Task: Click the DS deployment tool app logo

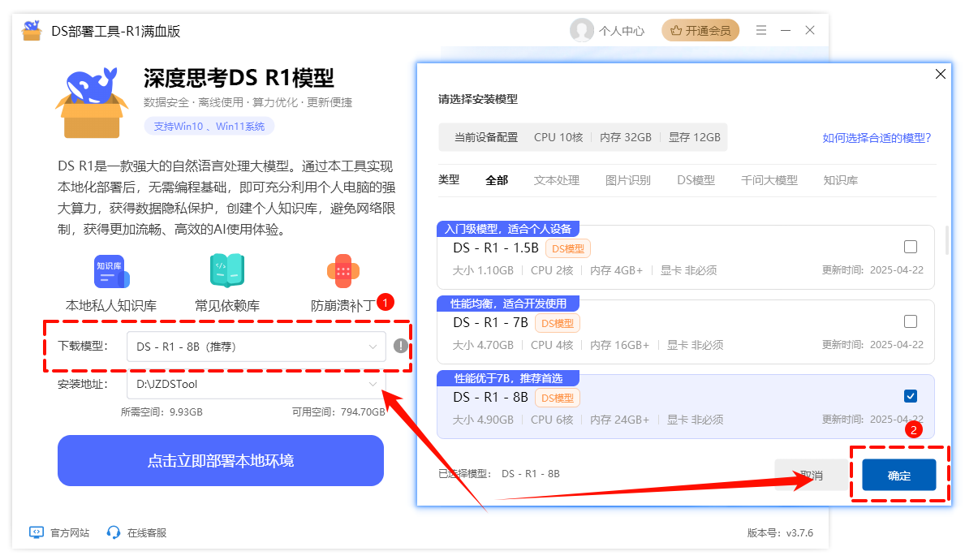Action: (32, 30)
